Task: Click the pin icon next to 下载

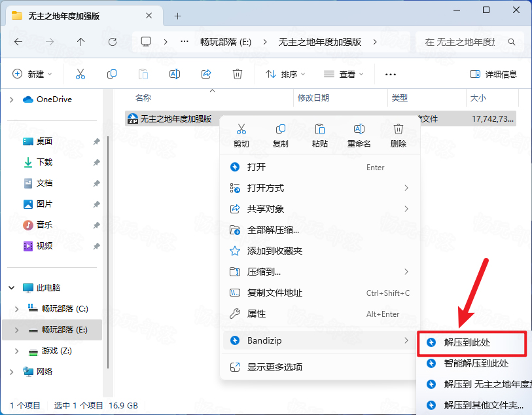Action: coord(96,162)
